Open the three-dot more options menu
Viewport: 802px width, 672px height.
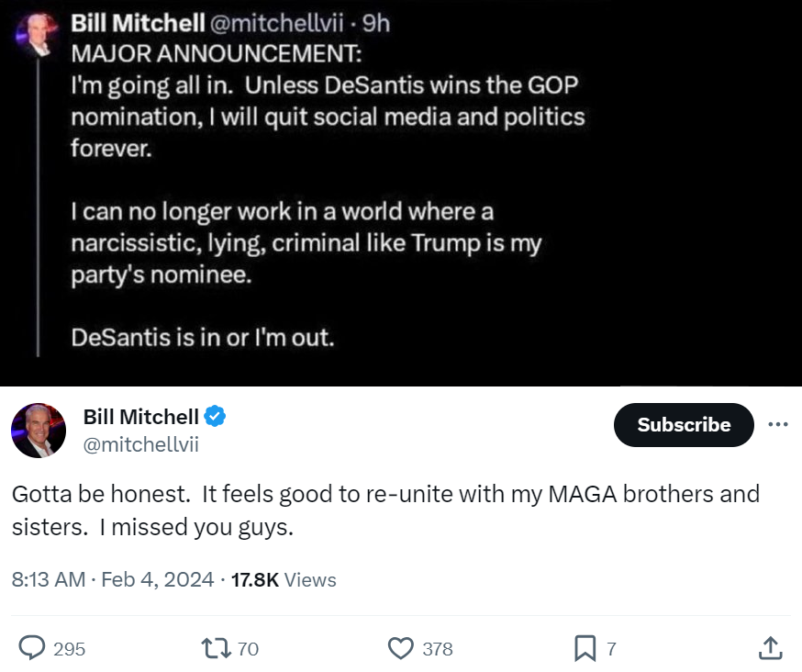(x=778, y=424)
